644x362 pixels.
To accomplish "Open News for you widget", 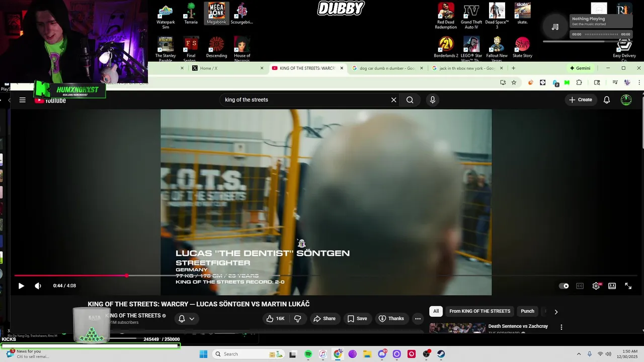I will 28,354.
